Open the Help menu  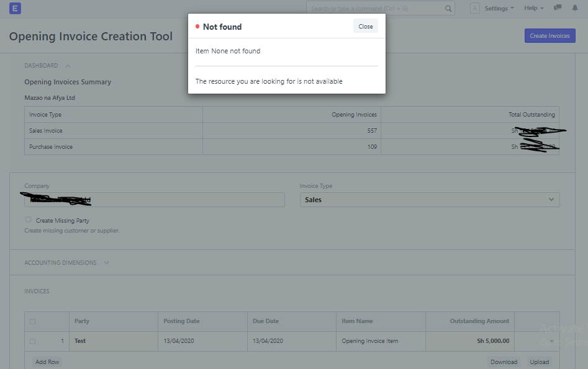(533, 8)
